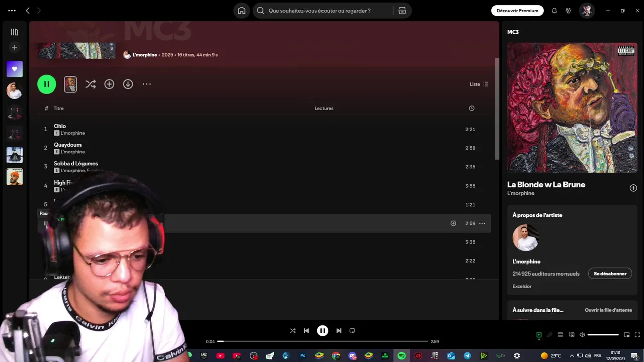Viewport: 644px width, 362px height.
Task: Open the Epic Games launcher in the taskbar
Action: tap(204, 356)
